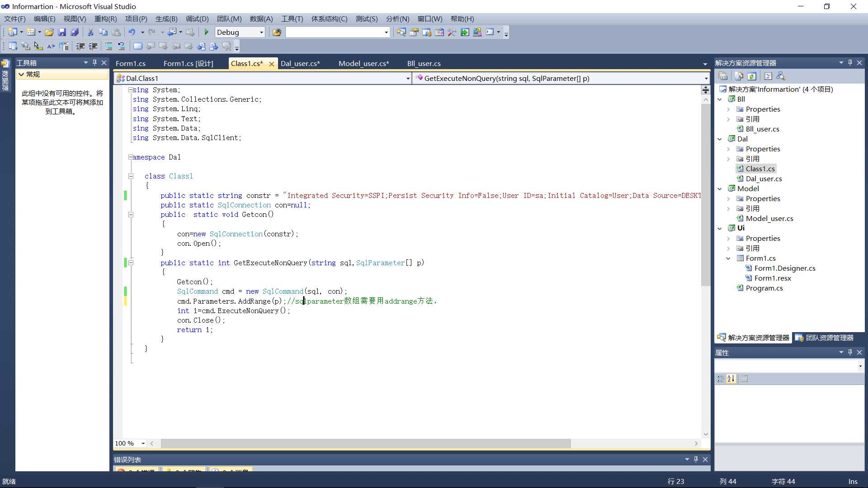Select the Team Resource Manager icon
Viewport: 868px width, 488px height.
[x=799, y=338]
